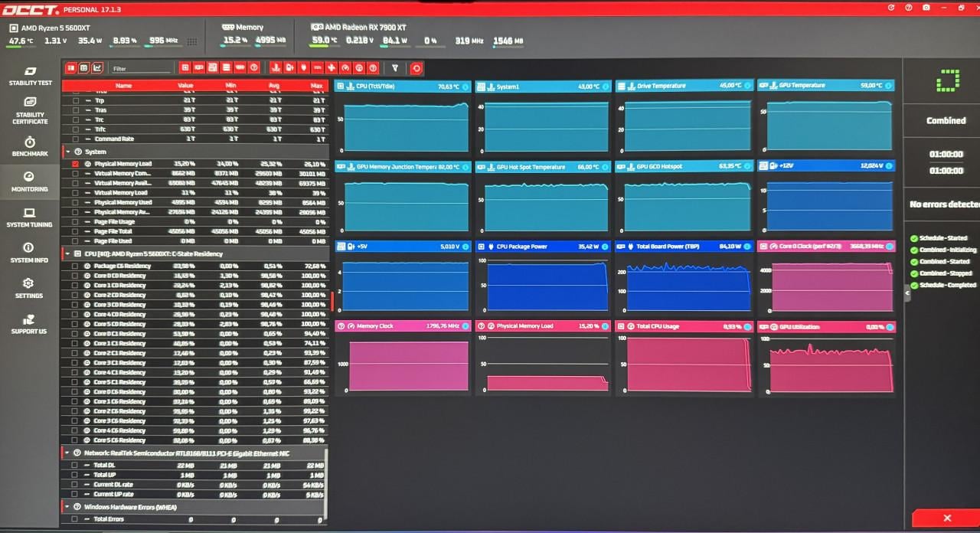This screenshot has height=533, width=980.
Task: Uncheck Physical Memory Load checkbox
Action: (x=75, y=164)
